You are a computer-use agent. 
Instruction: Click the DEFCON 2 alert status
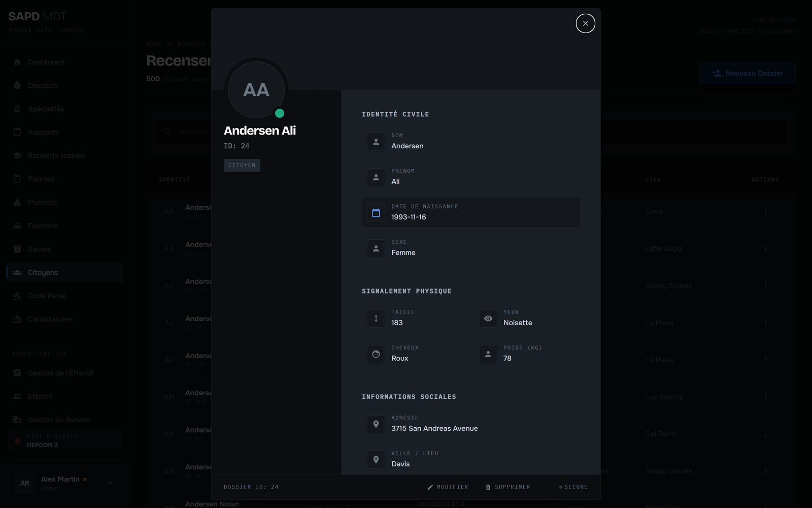[65, 441]
